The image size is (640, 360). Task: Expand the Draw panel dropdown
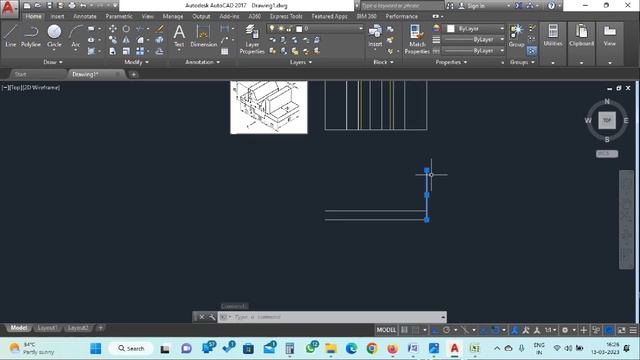(53, 62)
